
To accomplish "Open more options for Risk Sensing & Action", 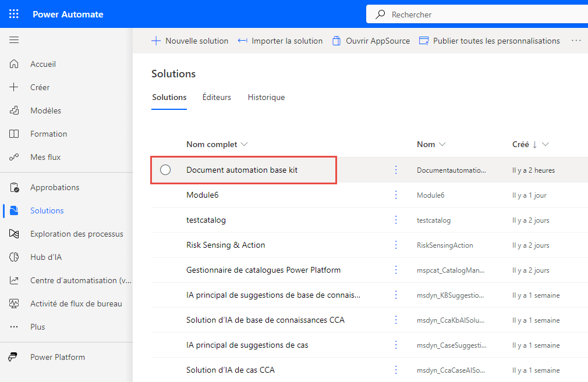I will [396, 245].
